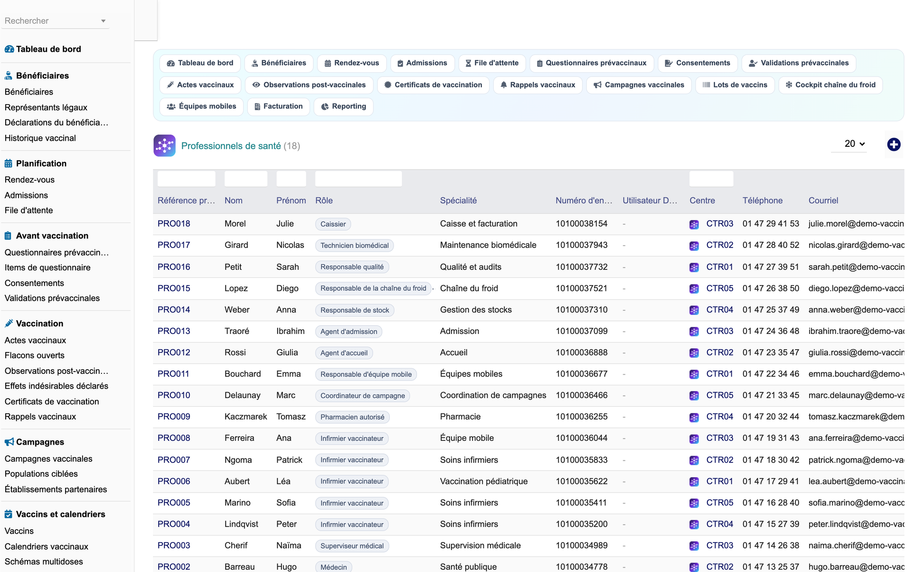Open the Reporting tab
Viewport: 924px width, 572px height.
[x=343, y=106]
